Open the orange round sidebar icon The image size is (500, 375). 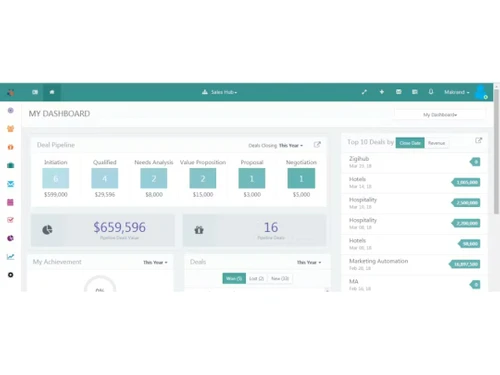pos(11,147)
